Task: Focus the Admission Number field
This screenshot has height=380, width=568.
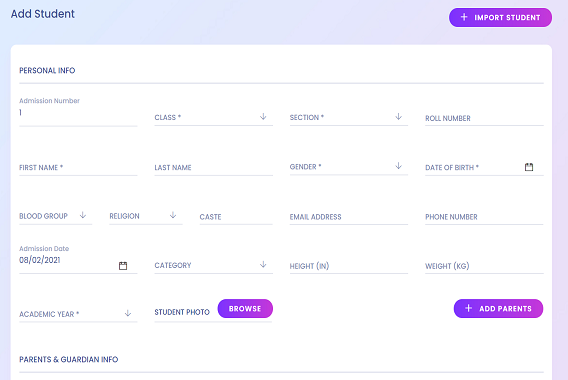Action: pyautogui.click(x=78, y=113)
